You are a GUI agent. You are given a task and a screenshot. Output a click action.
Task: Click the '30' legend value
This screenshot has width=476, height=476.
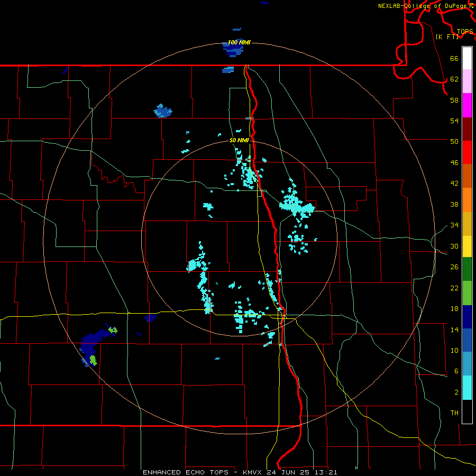454,246
